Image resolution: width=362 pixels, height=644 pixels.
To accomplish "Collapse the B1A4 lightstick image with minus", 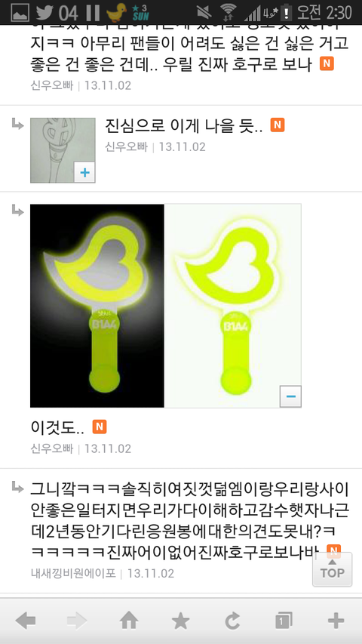I will coord(290,396).
